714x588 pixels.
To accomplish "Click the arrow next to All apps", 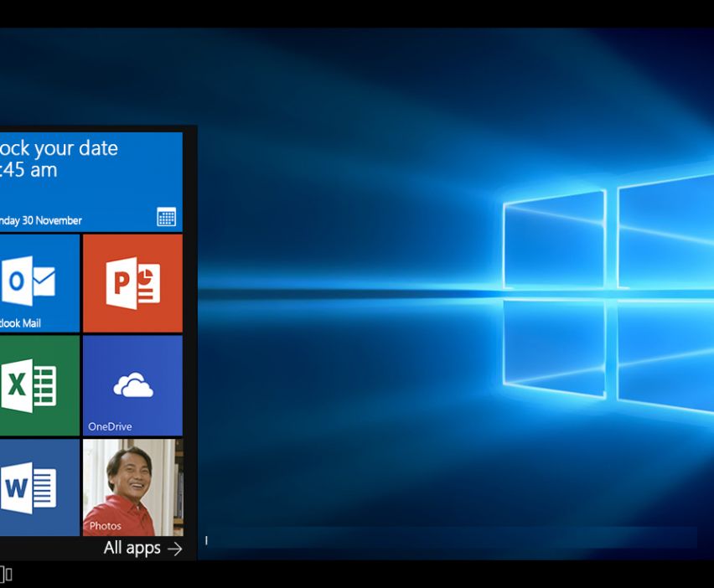I will 174,549.
